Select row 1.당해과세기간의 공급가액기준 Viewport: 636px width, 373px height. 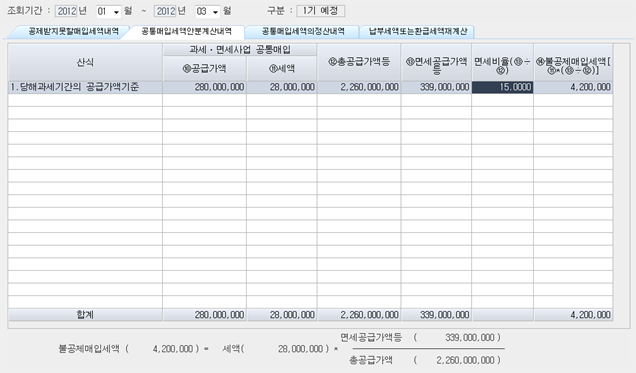pos(85,87)
